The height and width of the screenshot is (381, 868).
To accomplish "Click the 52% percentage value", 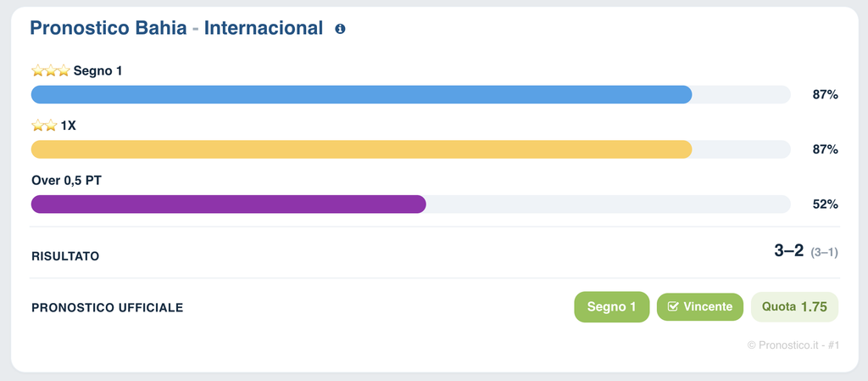I will [826, 205].
